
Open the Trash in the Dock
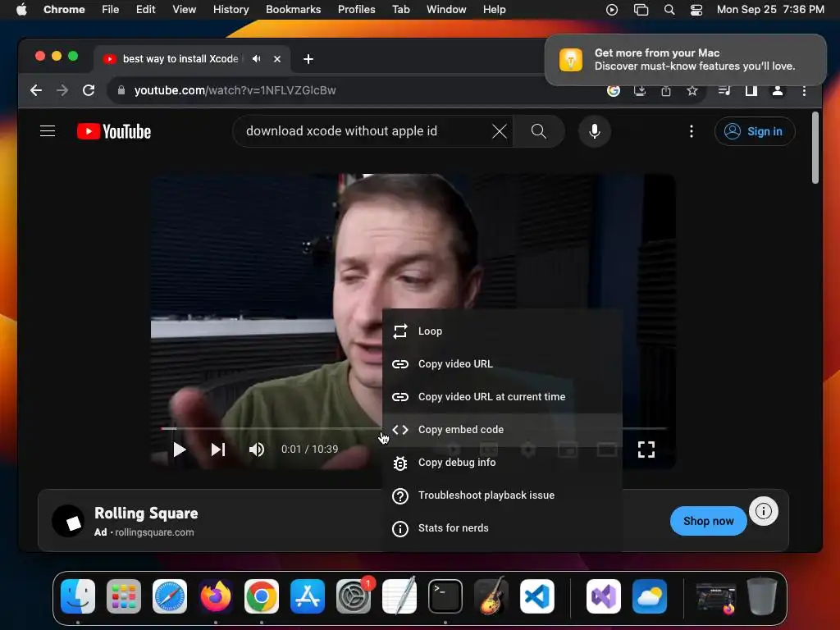coord(762,596)
